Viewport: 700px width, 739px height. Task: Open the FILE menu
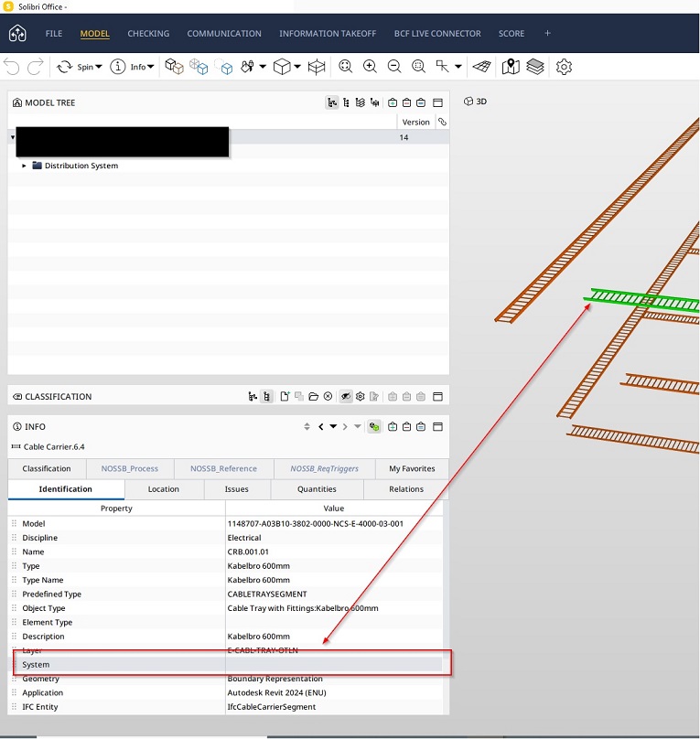[54, 34]
